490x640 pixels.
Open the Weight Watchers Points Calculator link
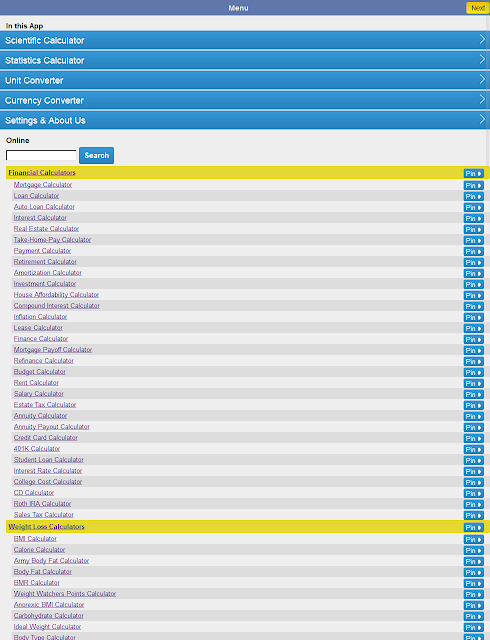(x=65, y=593)
